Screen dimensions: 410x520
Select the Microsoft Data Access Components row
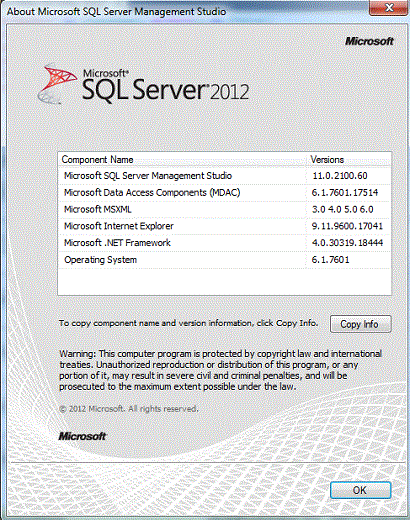click(x=224, y=193)
